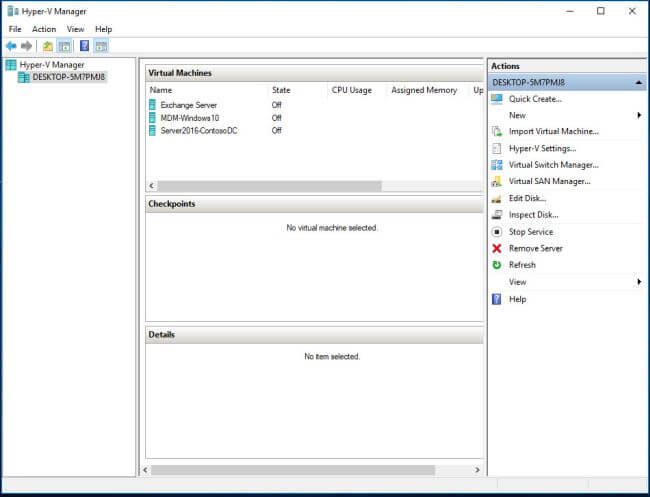Minimize the Hyper-V Manager window
Image resolution: width=650 pixels, height=497 pixels.
[x=570, y=11]
